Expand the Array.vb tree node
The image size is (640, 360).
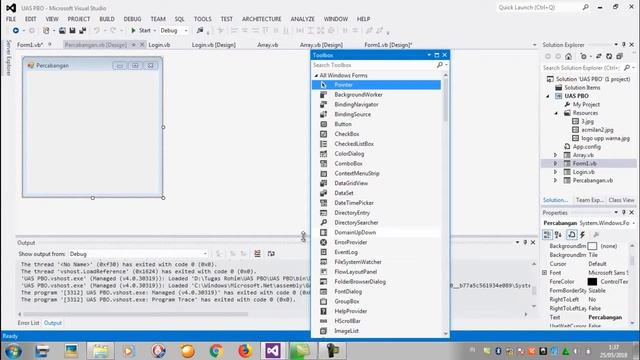[556, 155]
